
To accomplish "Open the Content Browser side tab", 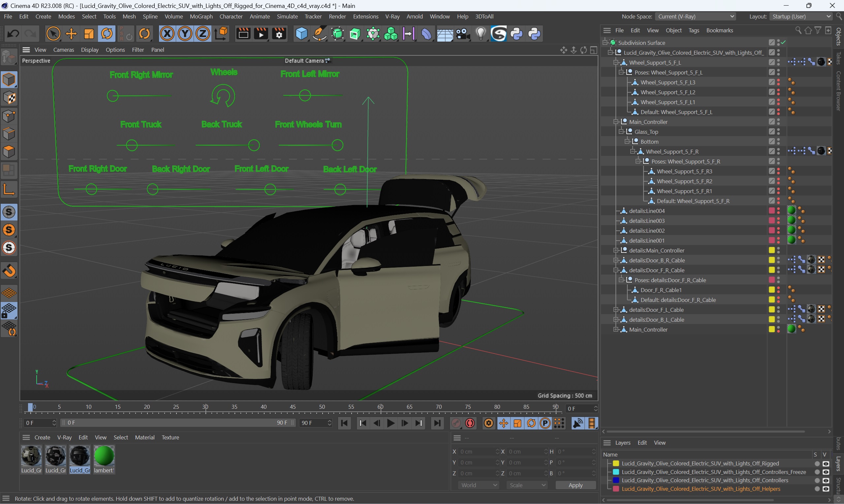I will click(839, 91).
